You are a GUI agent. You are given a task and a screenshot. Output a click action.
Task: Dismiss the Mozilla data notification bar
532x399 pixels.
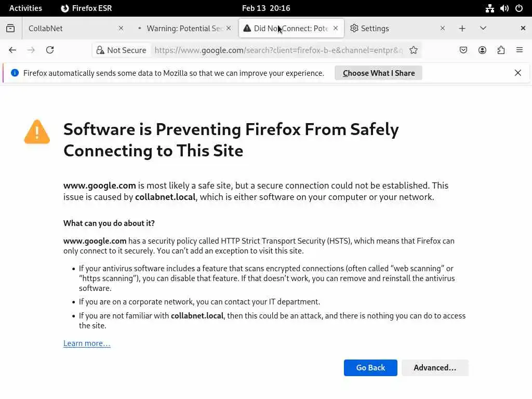518,73
